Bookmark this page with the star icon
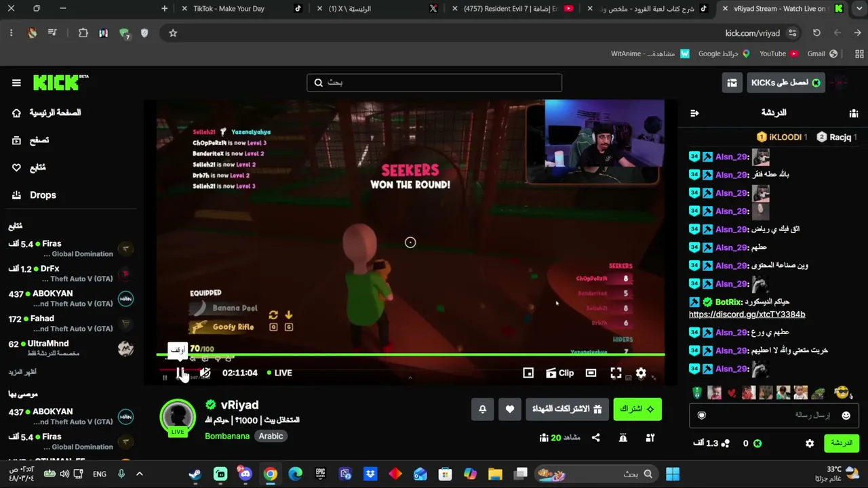Viewport: 868px width, 488px height. click(x=173, y=33)
